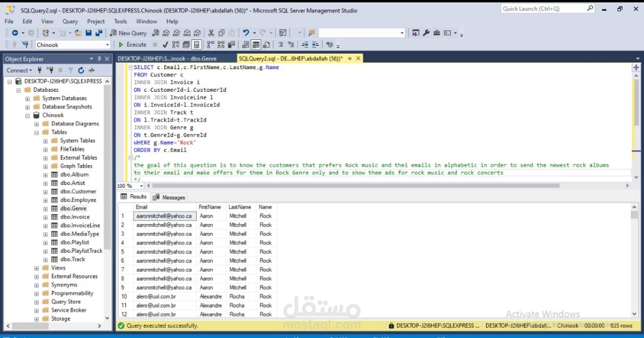Switch to the Results tab
This screenshot has width=644, height=338.
(x=134, y=197)
